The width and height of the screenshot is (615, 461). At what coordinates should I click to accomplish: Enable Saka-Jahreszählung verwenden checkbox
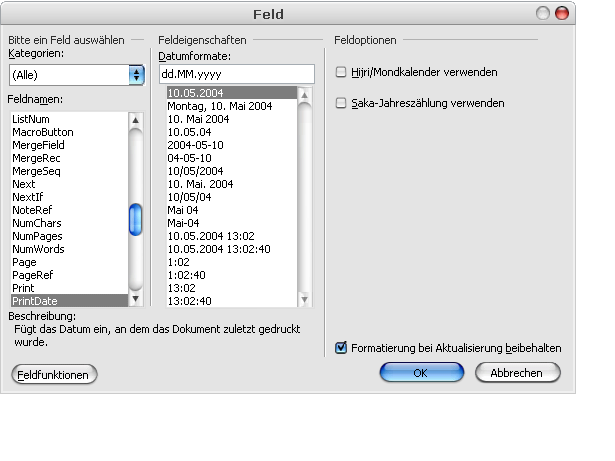341,103
